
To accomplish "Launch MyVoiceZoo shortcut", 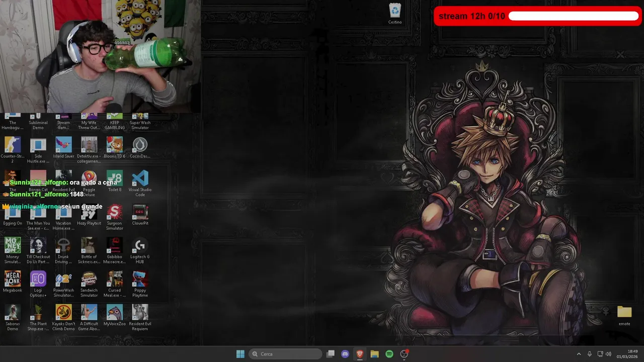I will pyautogui.click(x=115, y=315).
